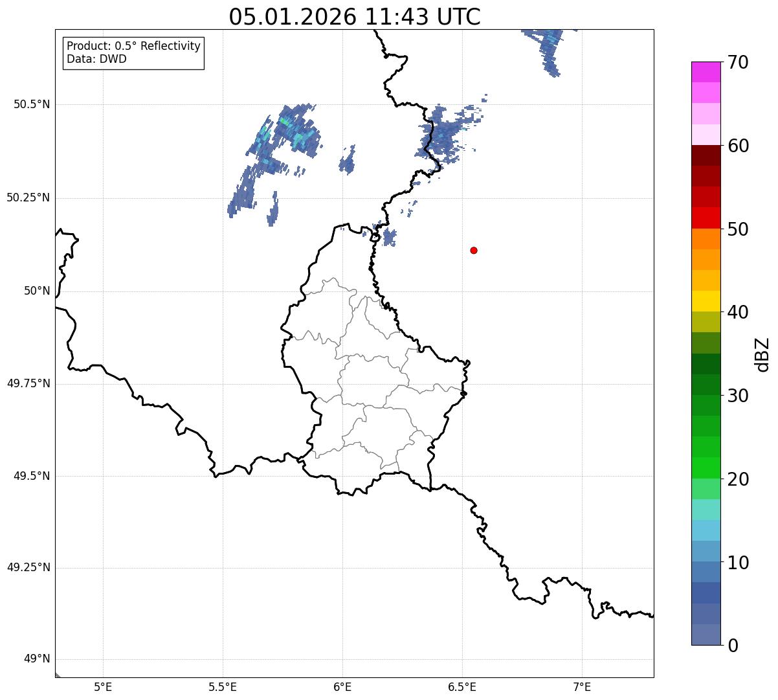Pick the magenta swatch at colorbar top
Image resolution: width=778 pixels, height=700 pixels.
pyautogui.click(x=706, y=72)
